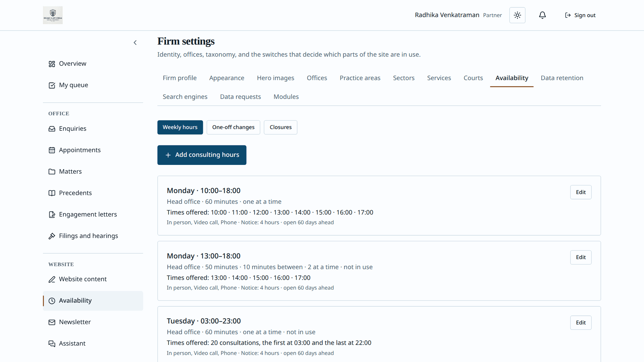This screenshot has width=644, height=362.
Task: Click the Newsletter envelope icon
Action: click(x=52, y=322)
